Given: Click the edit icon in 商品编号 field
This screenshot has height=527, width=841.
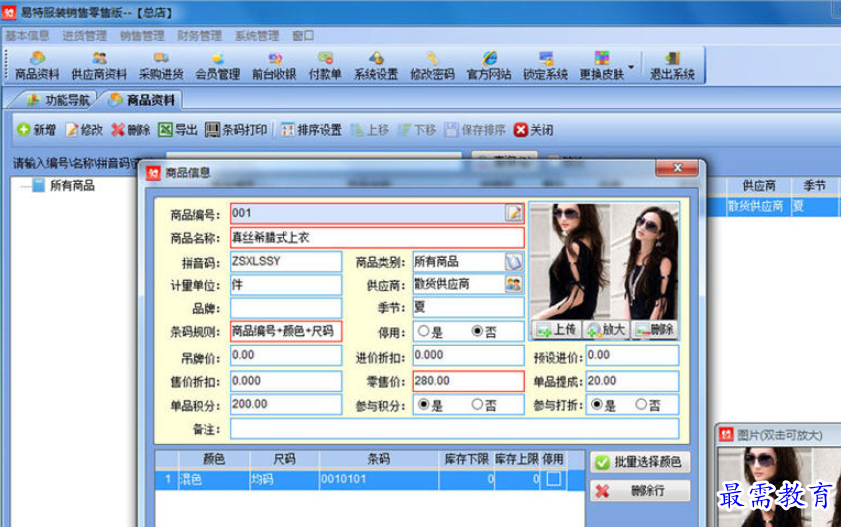Looking at the screenshot, I should point(514,213).
